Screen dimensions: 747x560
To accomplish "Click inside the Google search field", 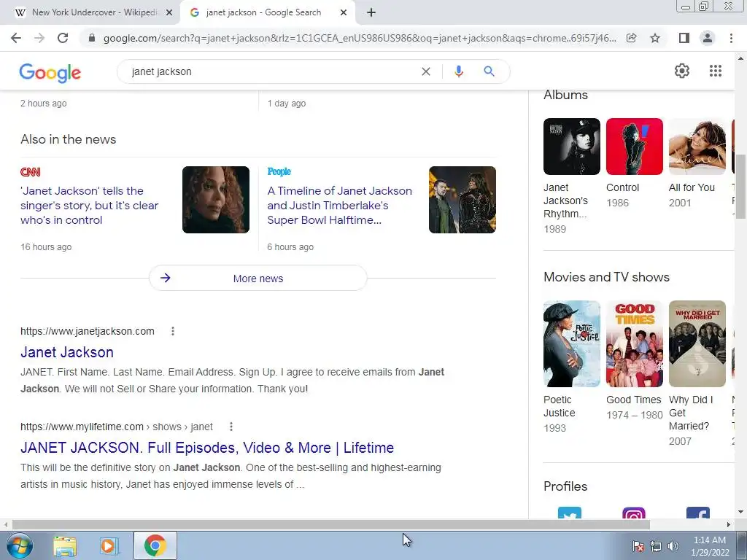I will (271, 71).
